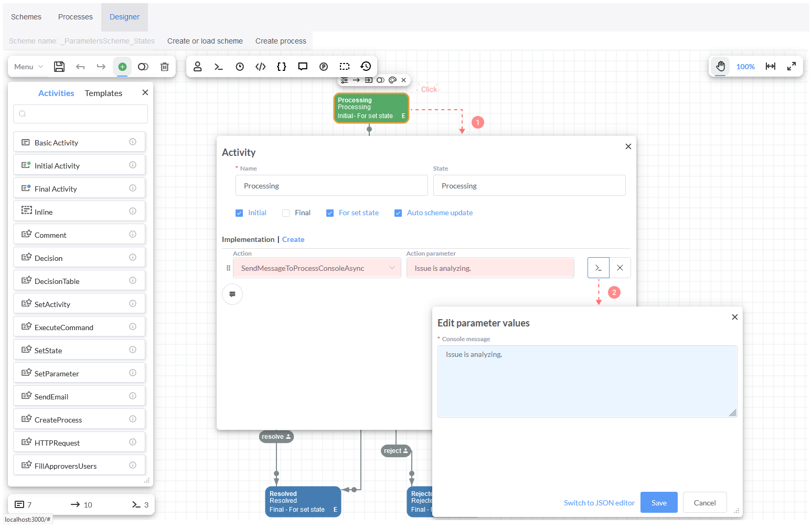812x528 pixels.
Task: Select the HTTPRequest activity item
Action: (x=79, y=442)
